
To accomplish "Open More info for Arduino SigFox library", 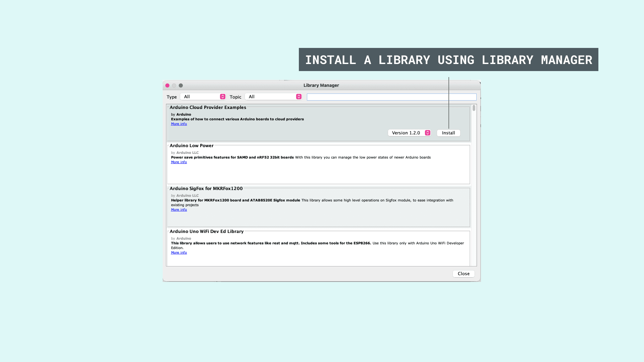I will coord(179,210).
